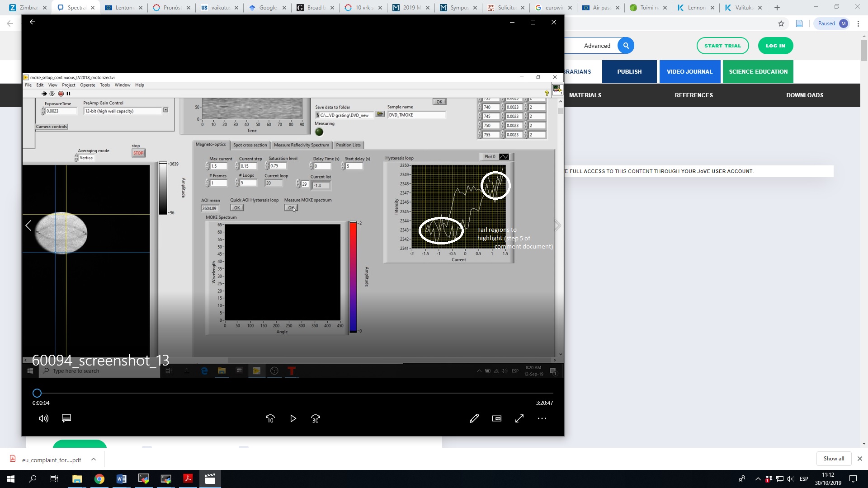This screenshot has height=488, width=868.
Task: Click the LOG IN button
Action: coord(775,46)
